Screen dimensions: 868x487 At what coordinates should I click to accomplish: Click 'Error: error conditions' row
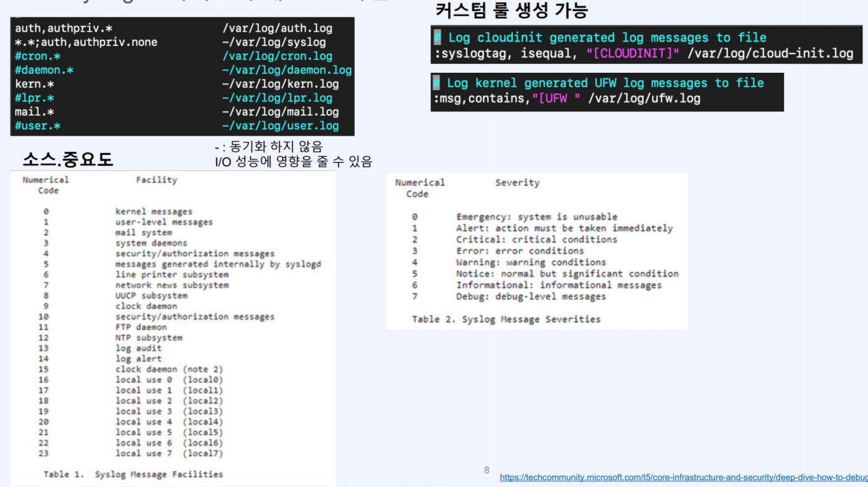(520, 251)
